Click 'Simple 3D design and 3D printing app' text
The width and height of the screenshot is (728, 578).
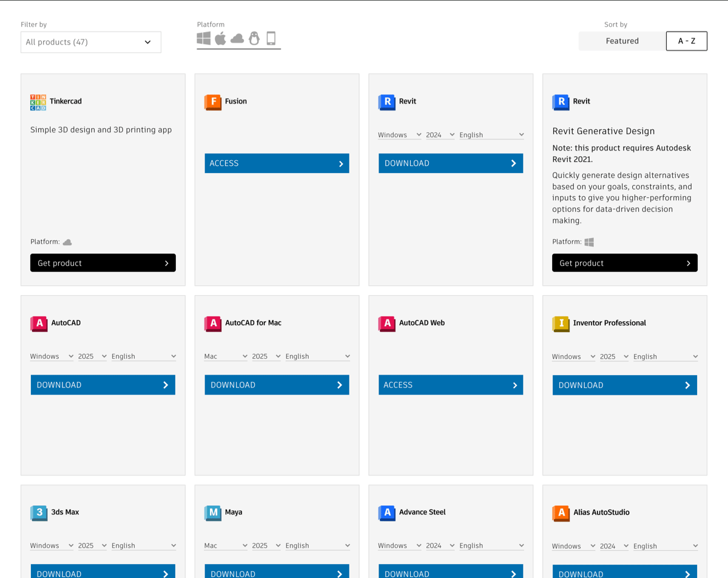[x=101, y=130]
